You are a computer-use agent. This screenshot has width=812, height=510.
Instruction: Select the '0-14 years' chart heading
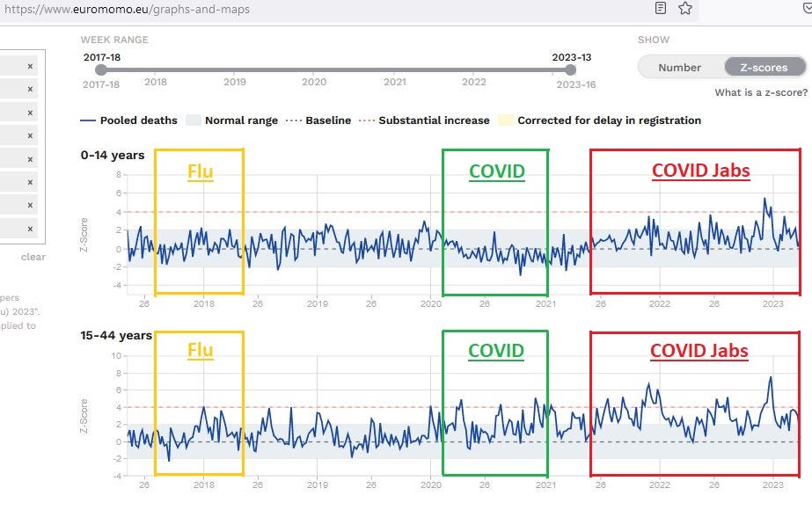[x=113, y=155]
